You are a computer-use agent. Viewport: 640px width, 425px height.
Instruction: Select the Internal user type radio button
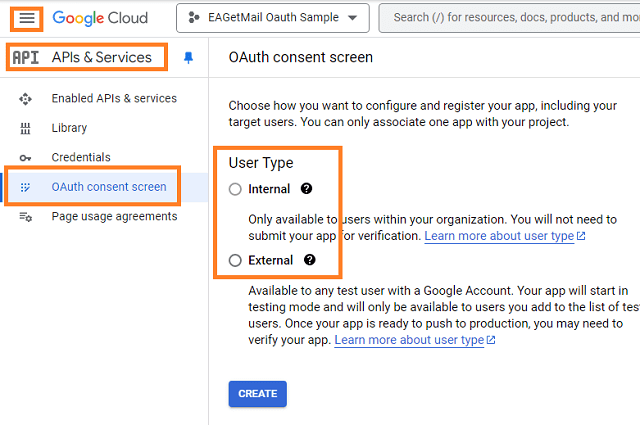(235, 189)
